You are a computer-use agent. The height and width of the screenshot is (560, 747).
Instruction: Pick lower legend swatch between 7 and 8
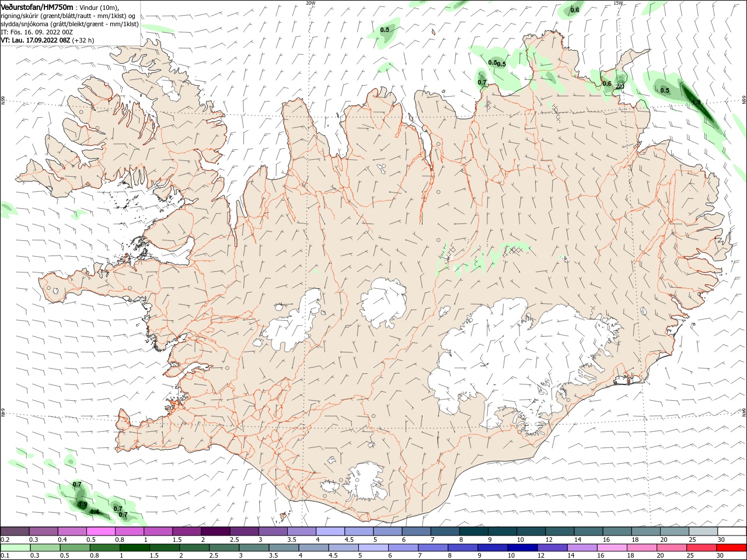432,548
